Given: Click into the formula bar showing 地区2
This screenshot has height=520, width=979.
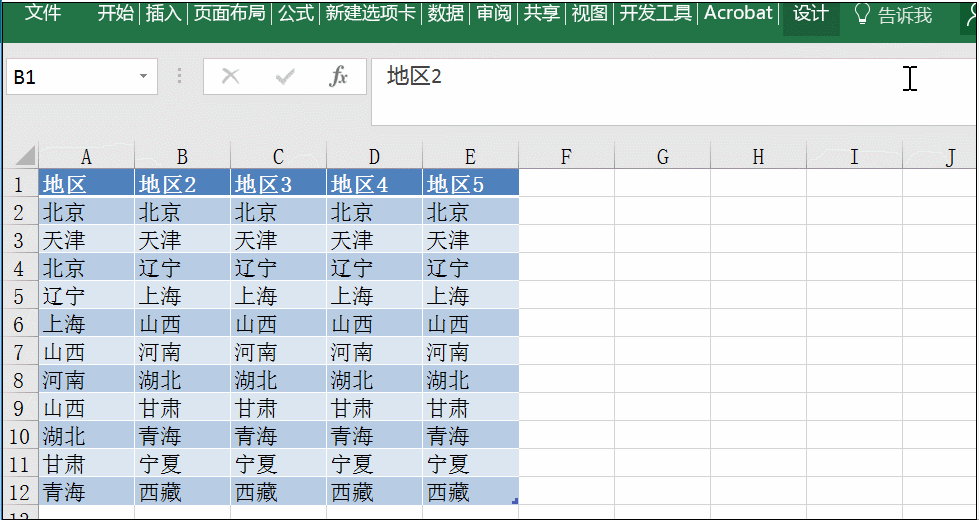Looking at the screenshot, I should pos(674,92).
